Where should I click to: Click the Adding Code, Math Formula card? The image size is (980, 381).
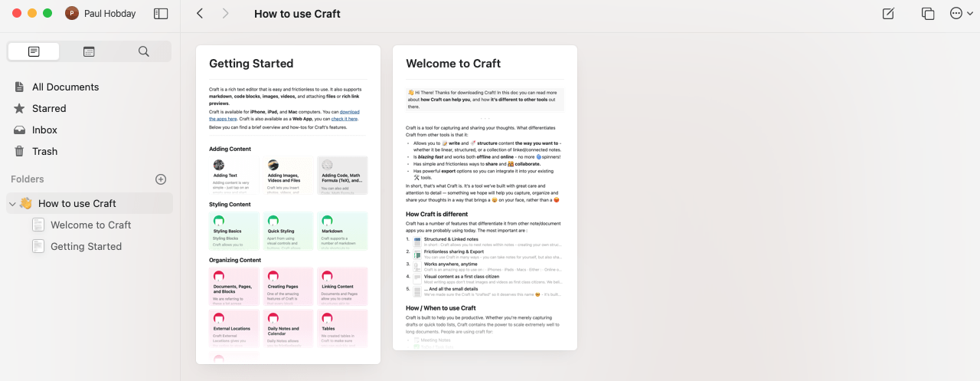pos(342,176)
